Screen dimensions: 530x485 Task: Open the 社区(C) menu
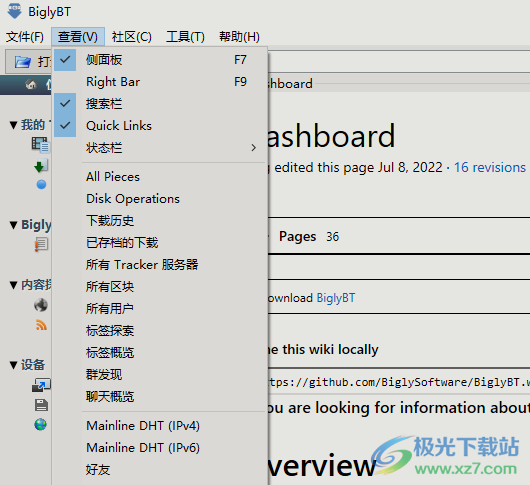point(132,37)
